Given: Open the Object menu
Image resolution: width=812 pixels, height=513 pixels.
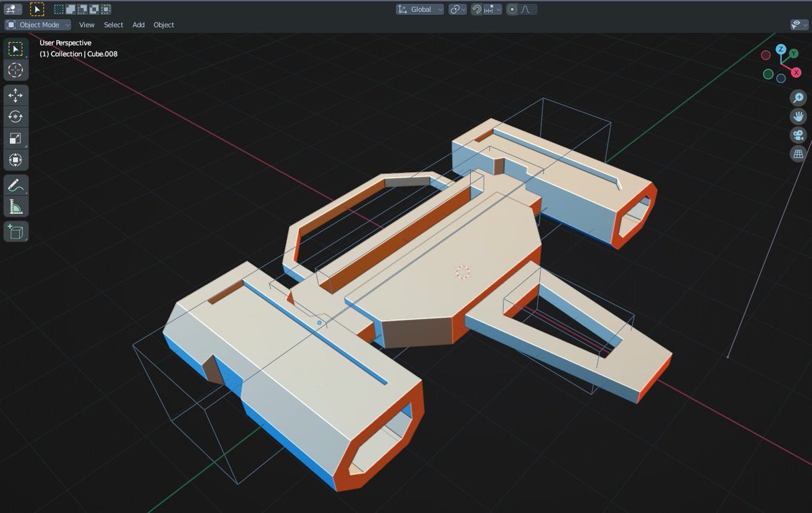Looking at the screenshot, I should pyautogui.click(x=164, y=25).
